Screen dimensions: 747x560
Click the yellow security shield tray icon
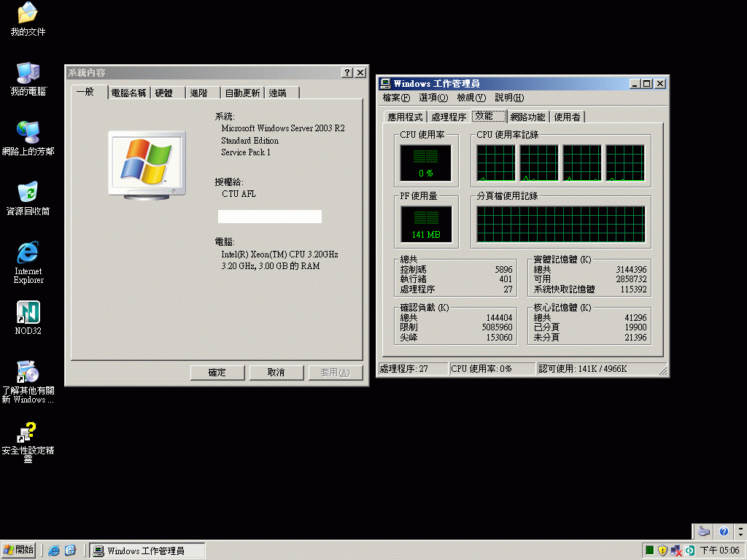pyautogui.click(x=662, y=551)
